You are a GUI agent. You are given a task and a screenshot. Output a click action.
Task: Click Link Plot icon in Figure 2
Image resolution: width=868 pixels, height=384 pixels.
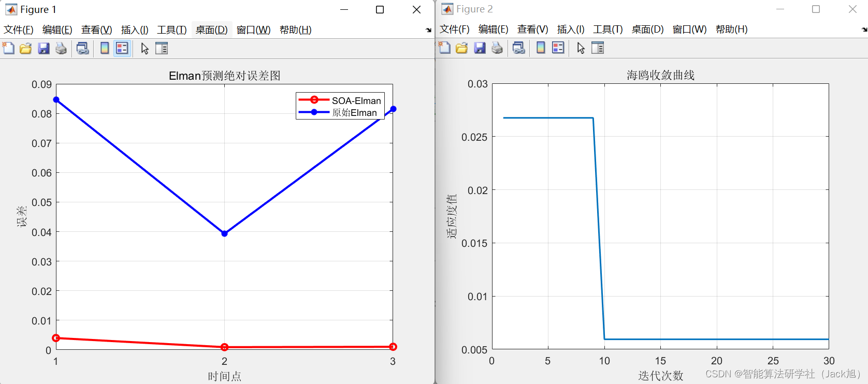tap(519, 48)
